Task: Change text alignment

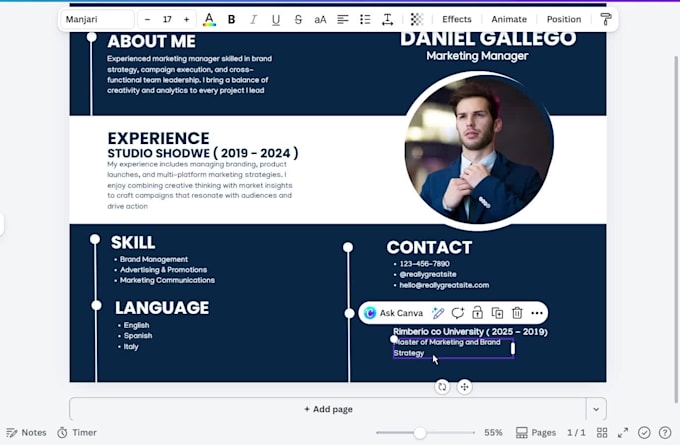Action: 343,20
